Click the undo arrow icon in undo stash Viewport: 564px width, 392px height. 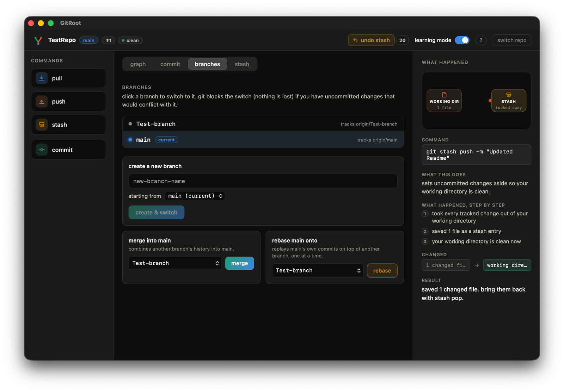click(x=355, y=41)
